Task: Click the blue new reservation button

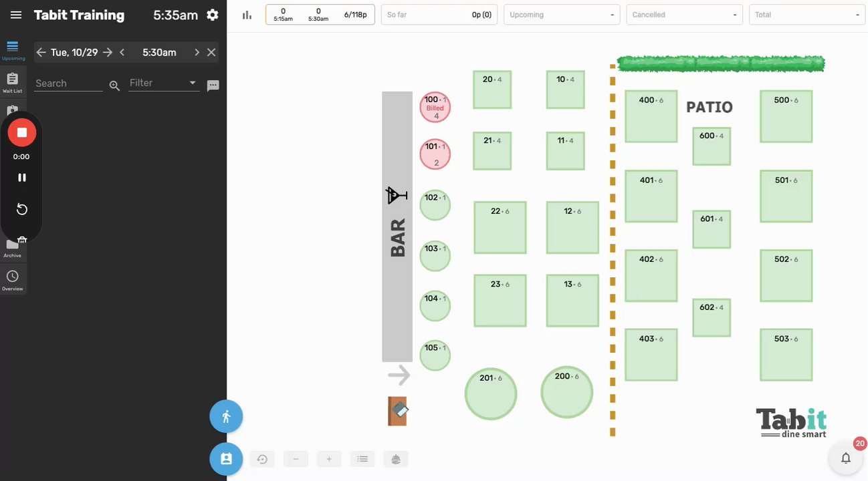Action: [226, 459]
